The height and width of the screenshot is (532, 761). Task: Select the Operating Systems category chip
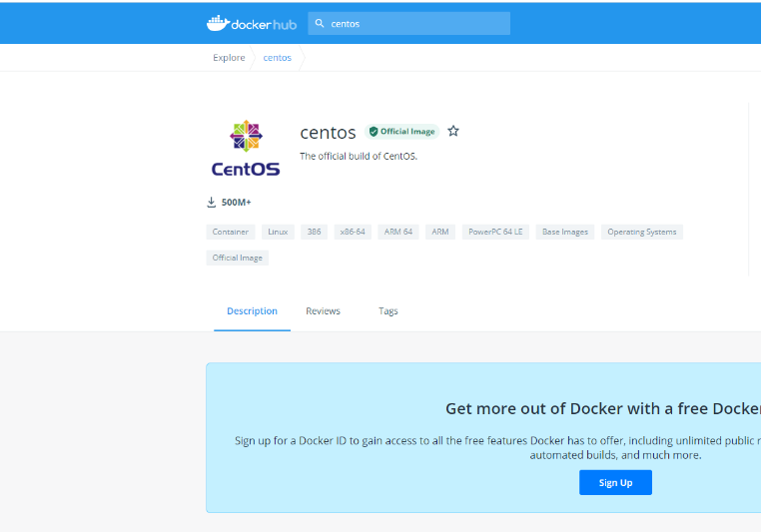[x=641, y=232]
